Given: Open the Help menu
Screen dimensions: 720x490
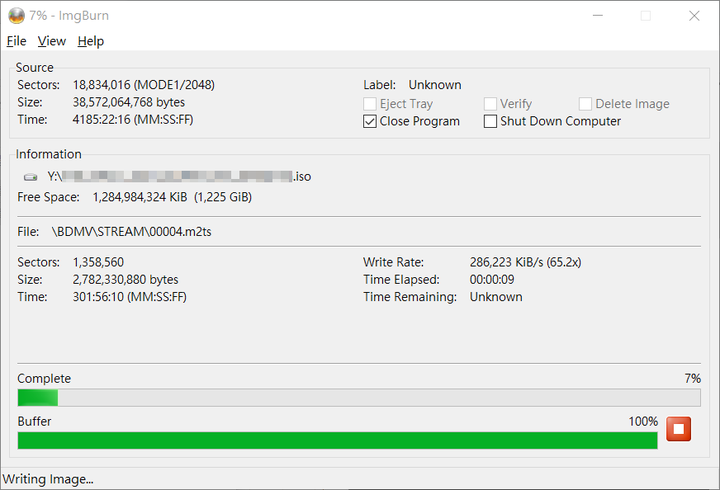Looking at the screenshot, I should click(90, 41).
